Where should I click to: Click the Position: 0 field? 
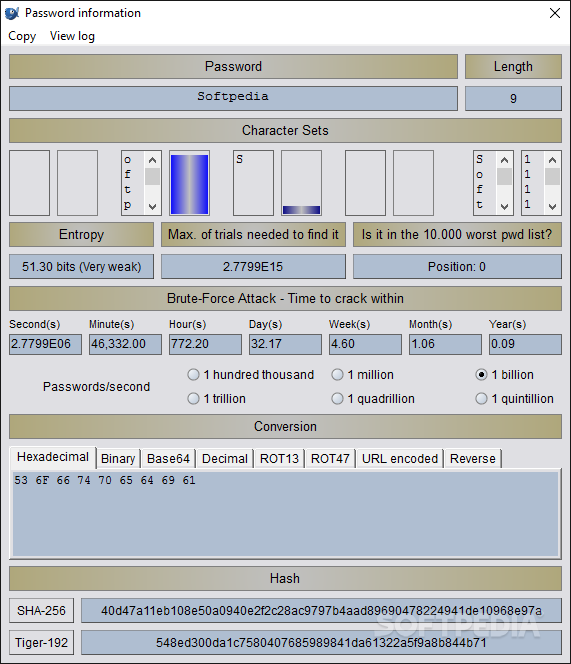[x=457, y=266]
